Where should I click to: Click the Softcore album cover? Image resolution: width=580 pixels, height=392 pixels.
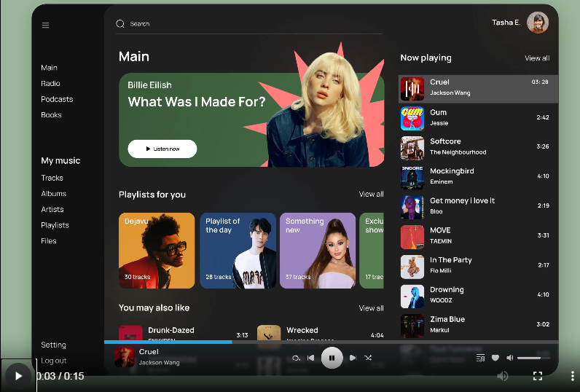coord(412,148)
